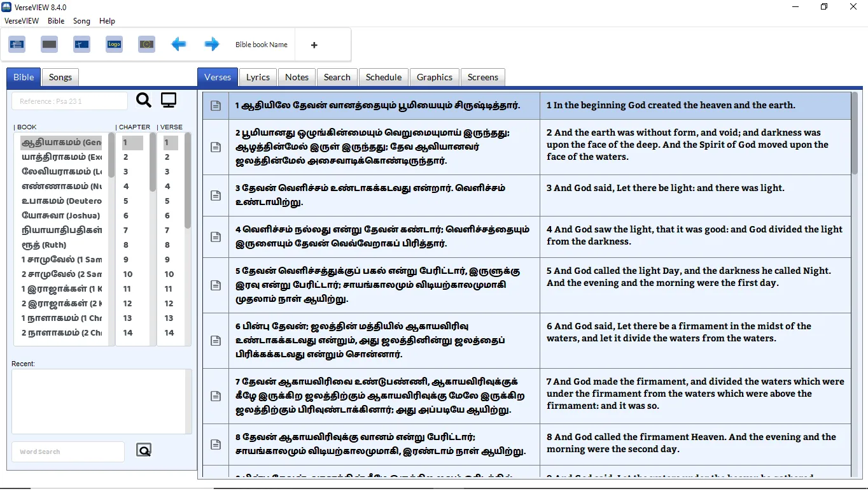Image resolution: width=868 pixels, height=491 pixels.
Task: Click the blank screen toolbar icon
Action: (x=49, y=44)
